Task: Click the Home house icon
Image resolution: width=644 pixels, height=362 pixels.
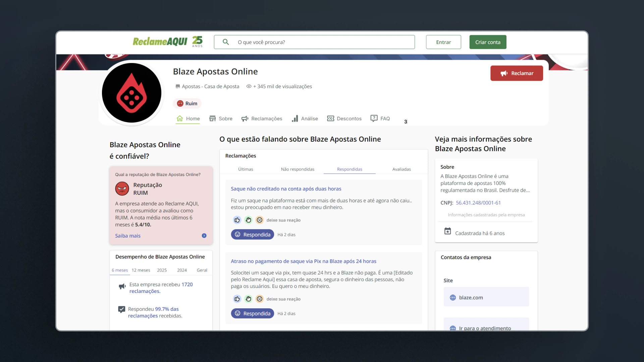Action: (180, 118)
